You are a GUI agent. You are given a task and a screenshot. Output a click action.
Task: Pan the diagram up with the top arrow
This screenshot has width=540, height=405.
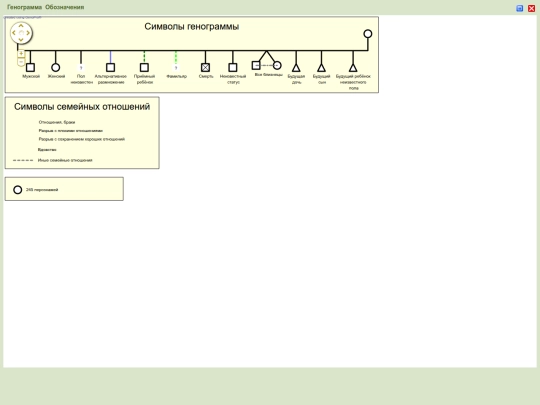click(21, 26)
